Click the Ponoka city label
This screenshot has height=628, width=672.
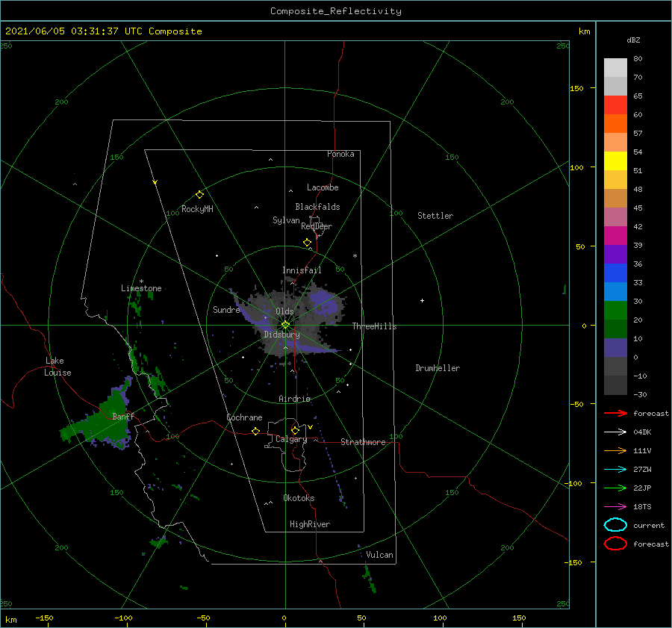[x=340, y=154]
